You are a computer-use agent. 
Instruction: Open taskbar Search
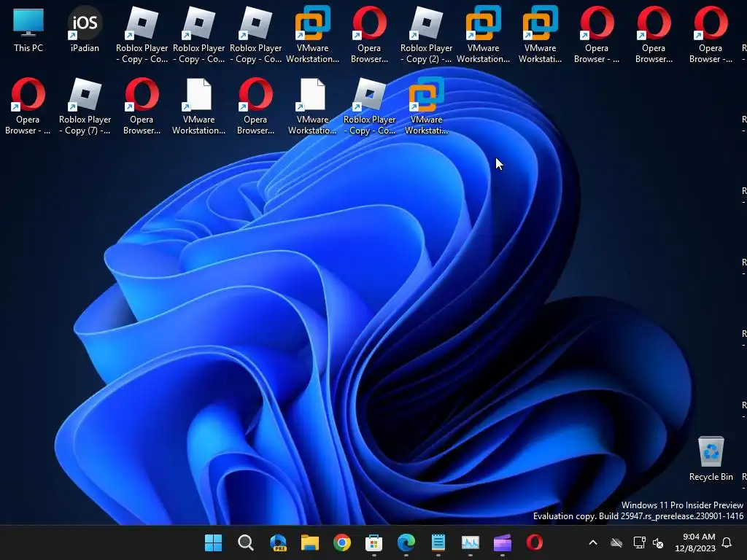tap(245, 542)
